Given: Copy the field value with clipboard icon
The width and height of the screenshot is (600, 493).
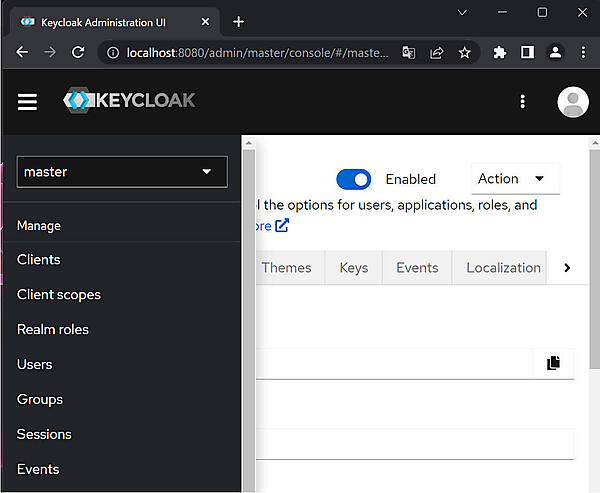Looking at the screenshot, I should 553,363.
